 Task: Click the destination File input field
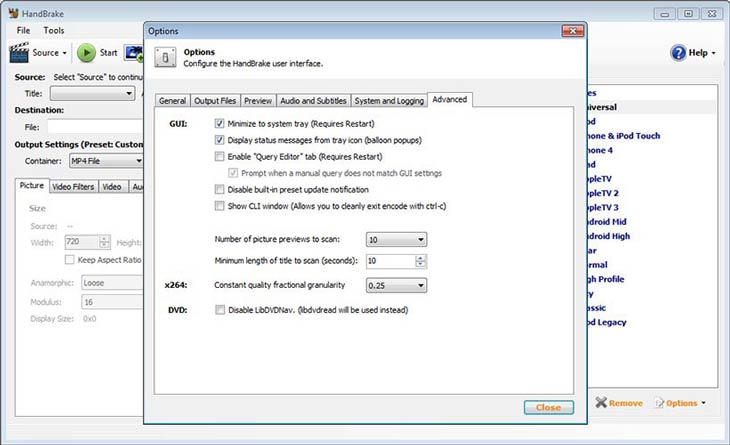tap(95, 127)
